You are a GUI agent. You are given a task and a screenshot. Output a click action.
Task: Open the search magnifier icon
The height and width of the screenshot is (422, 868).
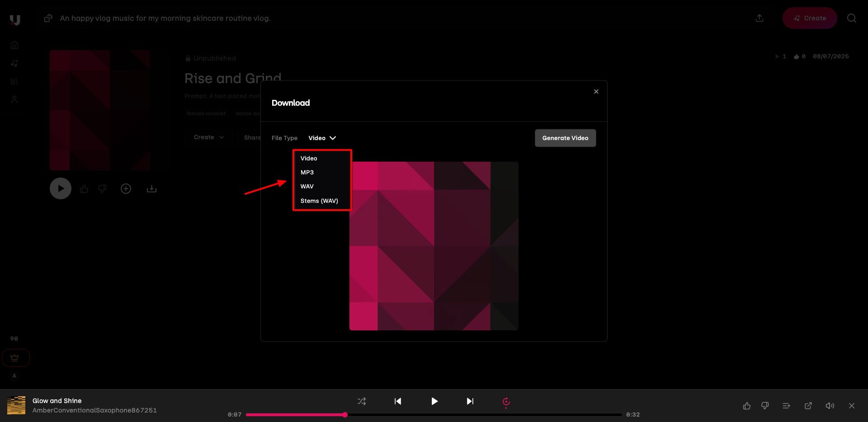tap(851, 18)
